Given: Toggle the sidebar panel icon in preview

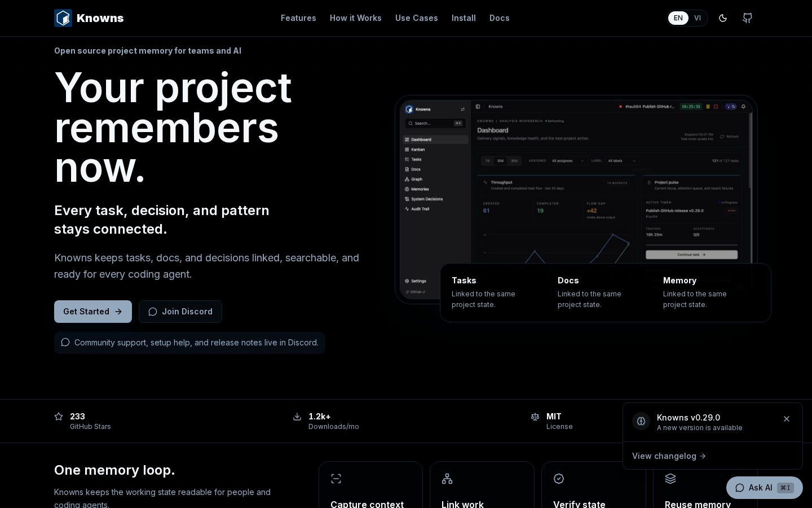Looking at the screenshot, I should coord(478,106).
